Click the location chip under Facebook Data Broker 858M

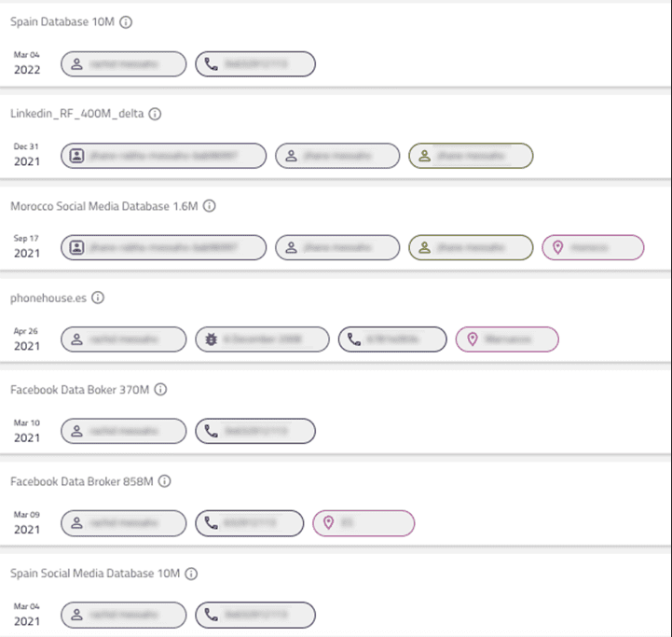(363, 523)
